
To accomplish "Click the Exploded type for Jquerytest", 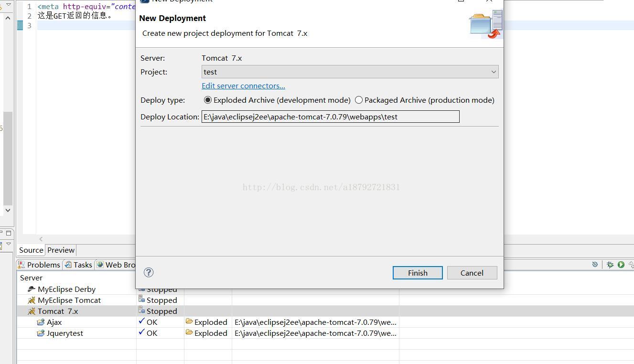I will 211,333.
